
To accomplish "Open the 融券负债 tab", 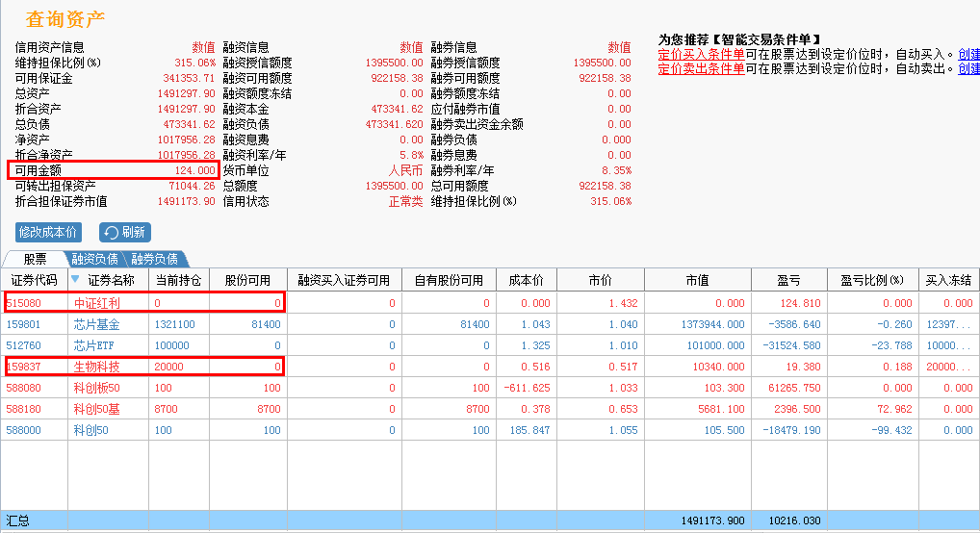I will coord(154,259).
